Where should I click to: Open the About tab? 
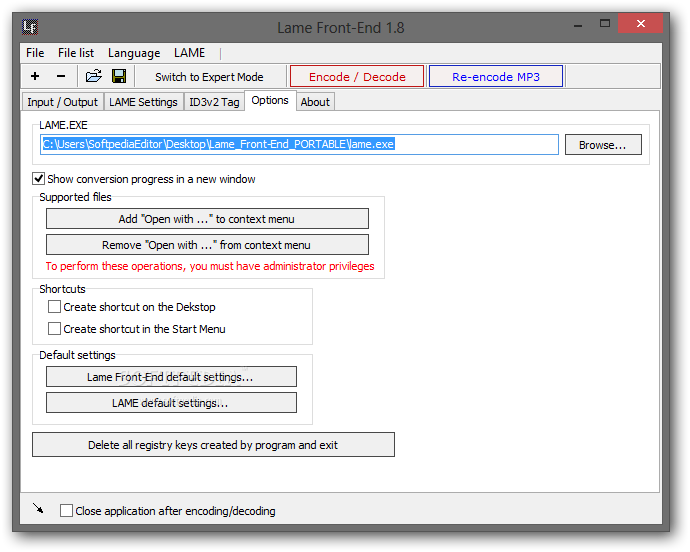coord(315,102)
